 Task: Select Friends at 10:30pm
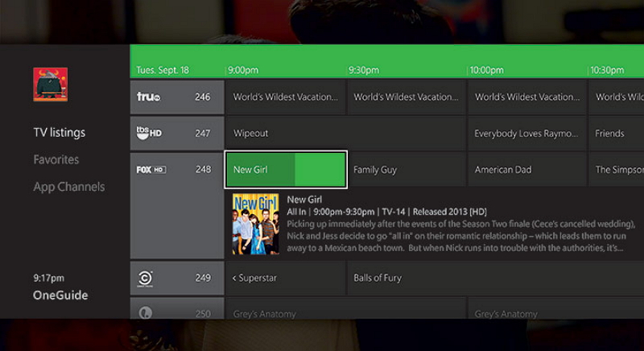(617, 133)
